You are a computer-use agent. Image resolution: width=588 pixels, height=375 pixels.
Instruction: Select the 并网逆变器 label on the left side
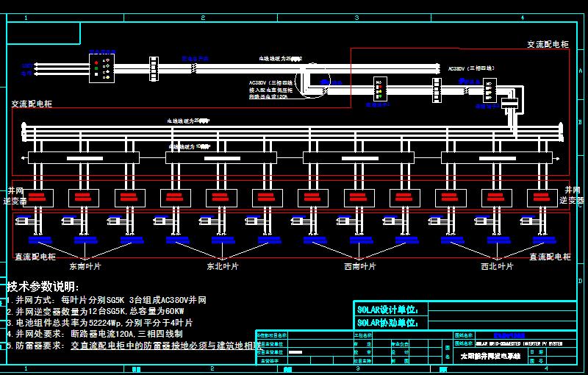15,196
